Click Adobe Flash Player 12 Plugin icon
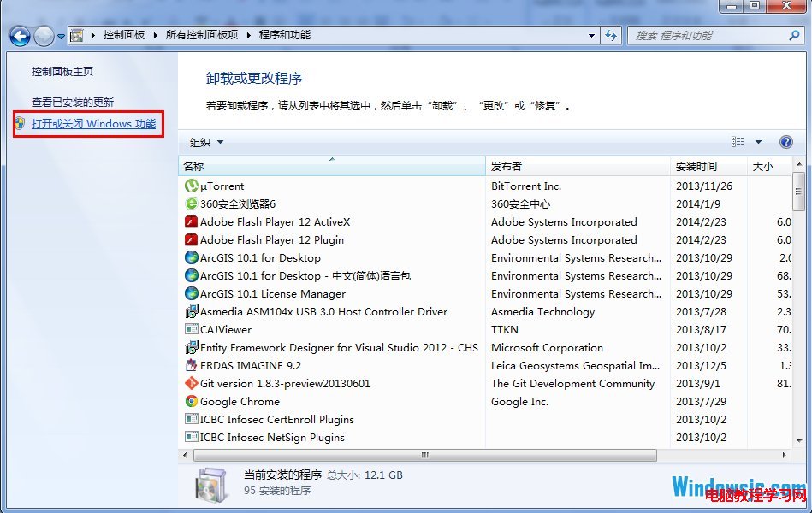812x513 pixels. pos(191,239)
